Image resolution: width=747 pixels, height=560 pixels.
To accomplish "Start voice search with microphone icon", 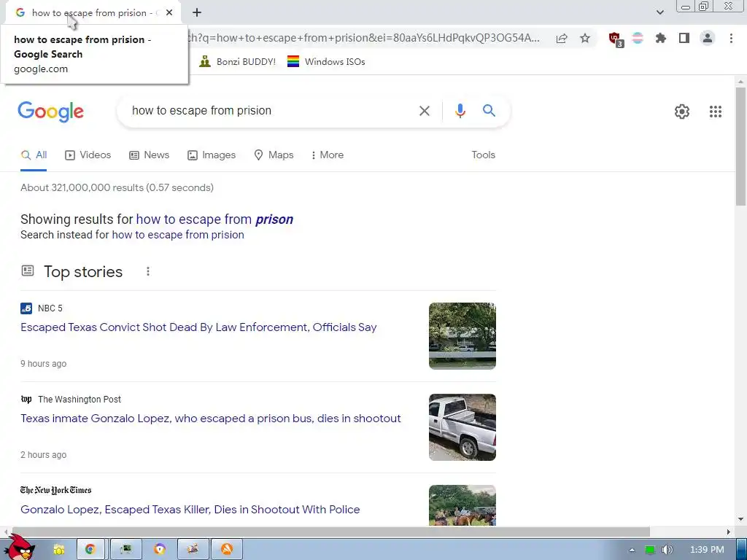I will coord(460,111).
